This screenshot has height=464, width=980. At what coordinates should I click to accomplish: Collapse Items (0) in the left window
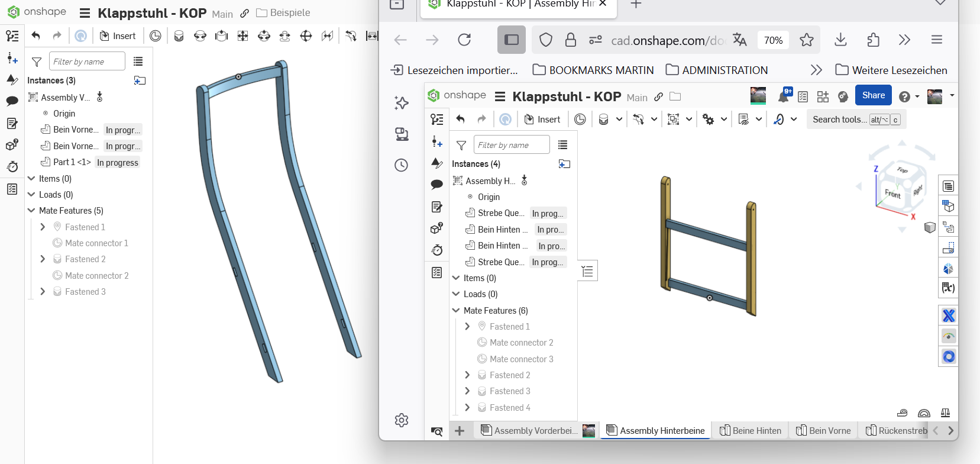pyautogui.click(x=31, y=179)
